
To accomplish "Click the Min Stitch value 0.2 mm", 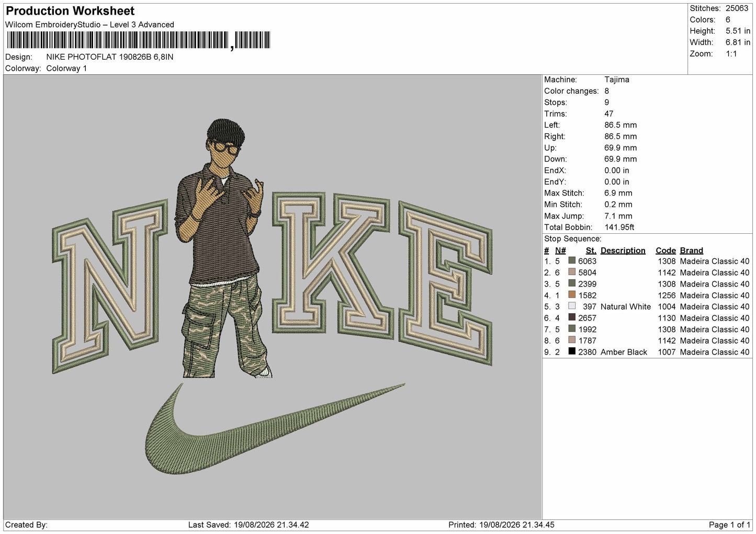I will [618, 204].
